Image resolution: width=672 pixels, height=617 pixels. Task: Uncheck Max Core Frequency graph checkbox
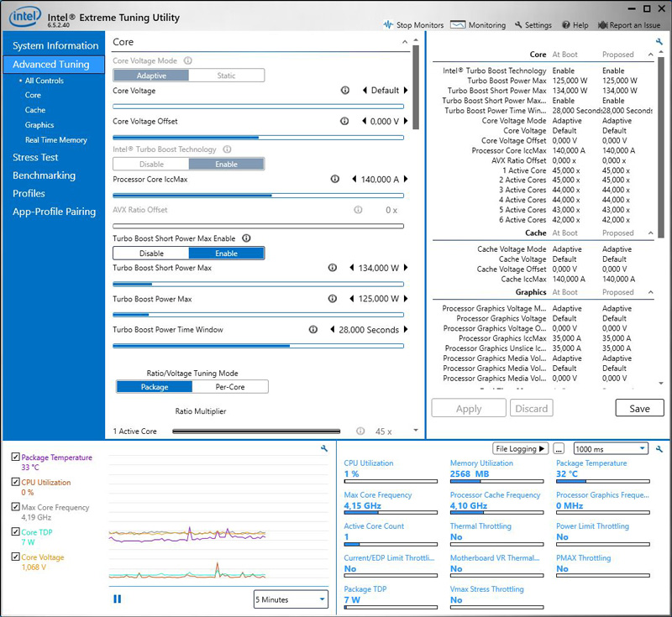pos(15,507)
